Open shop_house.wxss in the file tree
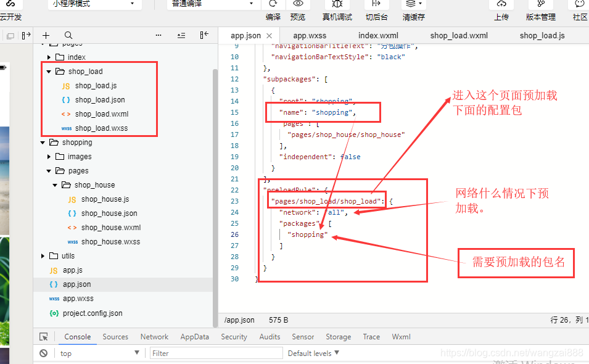 click(x=110, y=242)
